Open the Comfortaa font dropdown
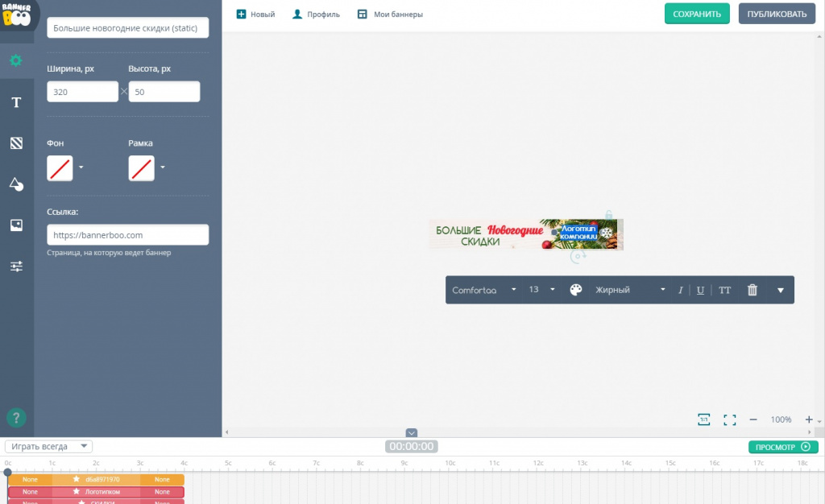This screenshot has width=825, height=504. click(x=484, y=290)
